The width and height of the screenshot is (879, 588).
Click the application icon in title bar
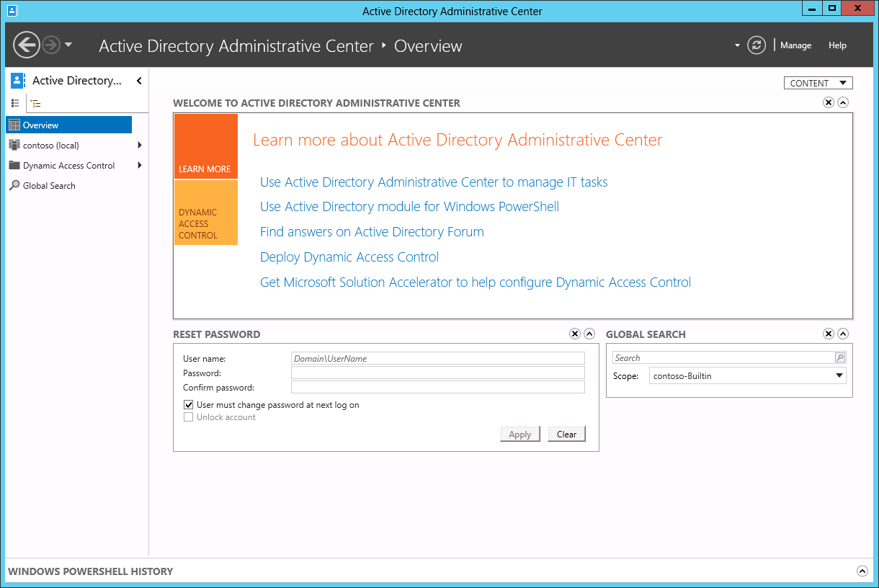(x=12, y=11)
